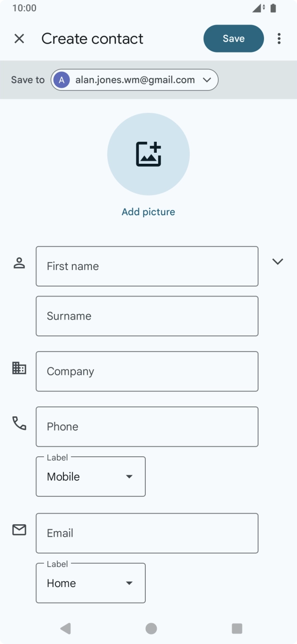Viewport: 297px width, 644px height.
Task: Select the person icon beside First name
Action: [x=18, y=262]
